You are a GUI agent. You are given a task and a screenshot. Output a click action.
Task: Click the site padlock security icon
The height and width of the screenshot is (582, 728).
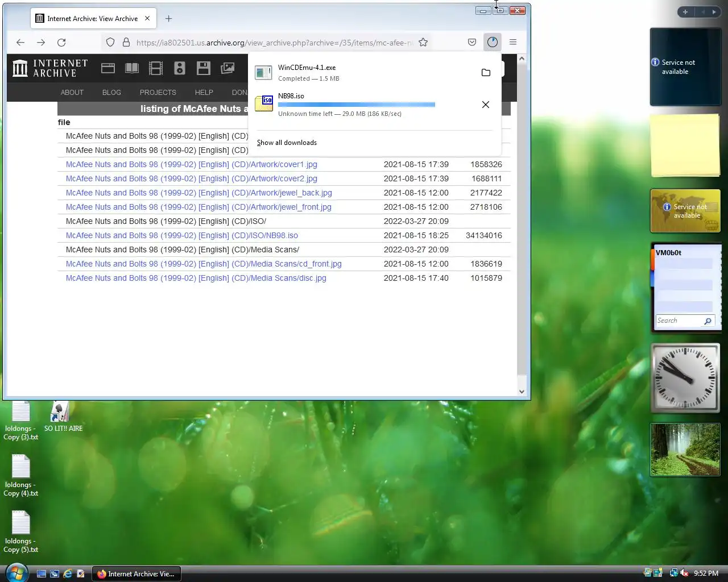126,42
